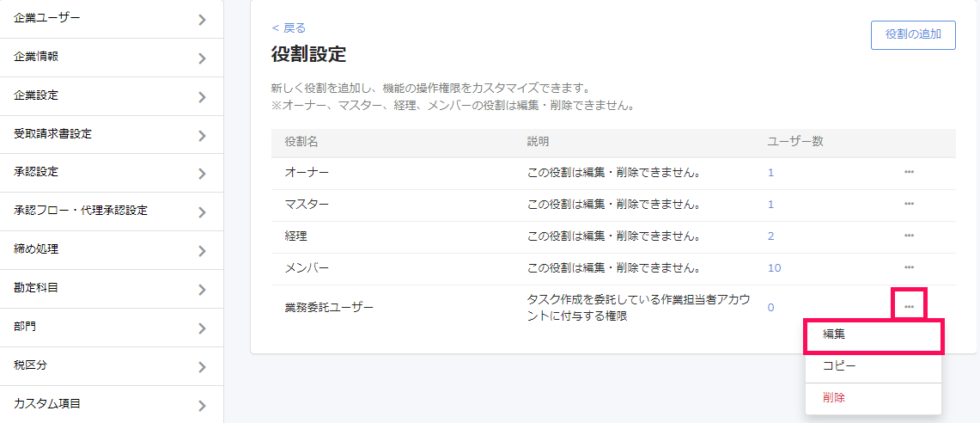Screen dimensions: 980x423
Task: Click the ellipsis icon for 業務委託ユーザー row
Action: coord(909,307)
